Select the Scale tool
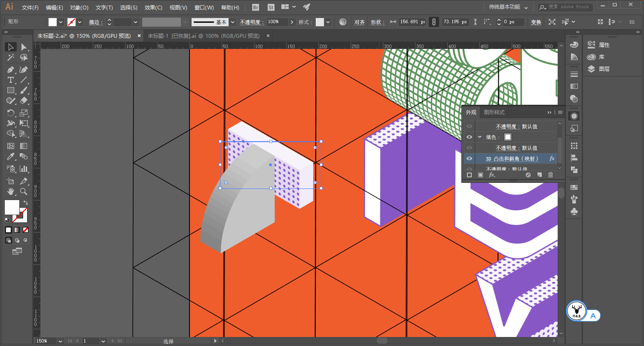Viewport: 644px width, 346px height. point(24,113)
